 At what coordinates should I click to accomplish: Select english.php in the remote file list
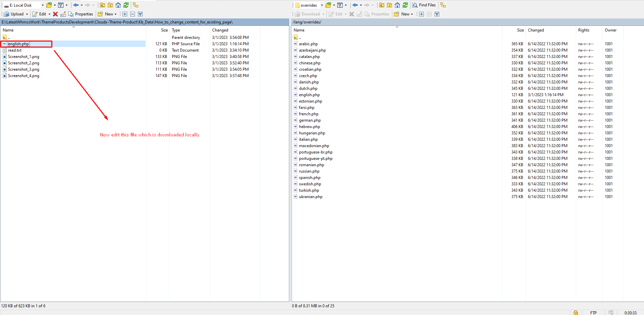pos(309,95)
